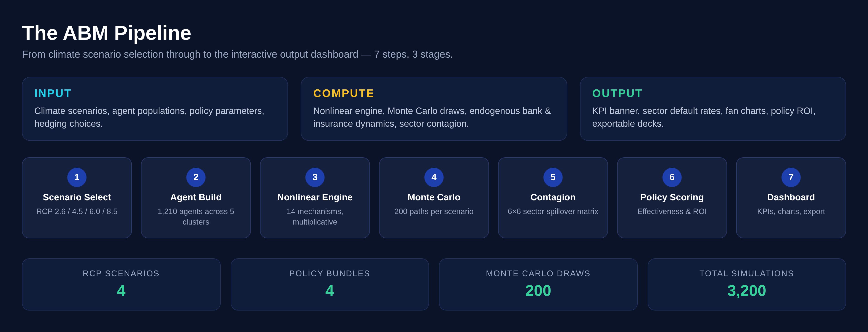The image size is (868, 332).
Task: Open the INPUT stage card heading
Action: pyautogui.click(x=53, y=93)
